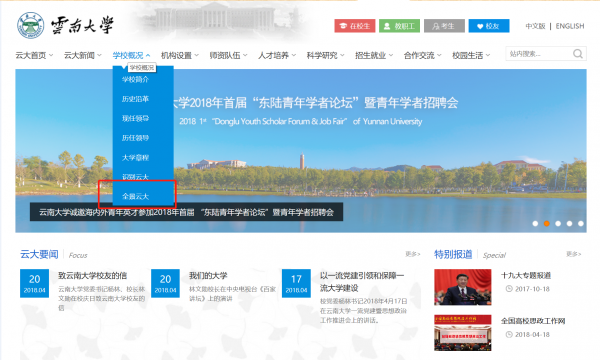
Task: Open news 以一流党建引领和保障一流大学建设
Action: point(362,282)
